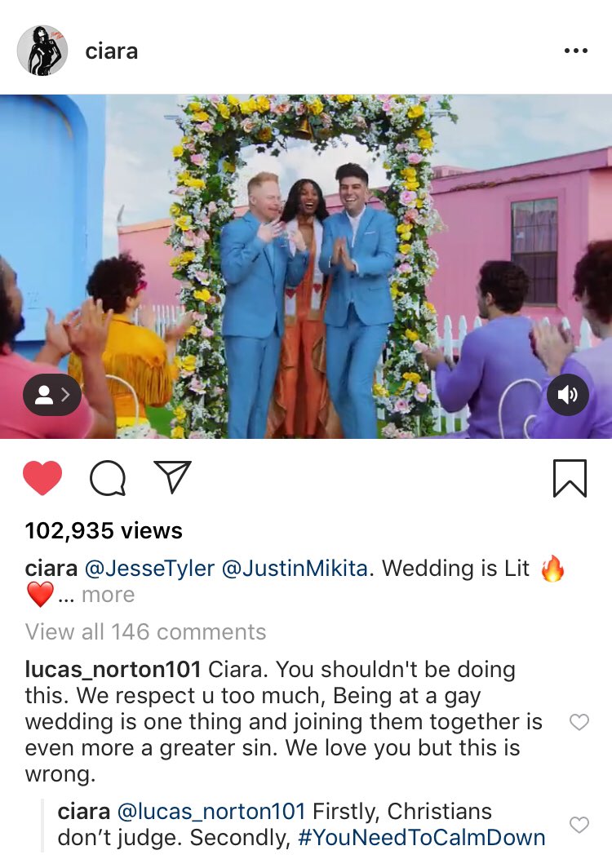The height and width of the screenshot is (868, 612).
Task: Unlike the post with the red heart
Action: (42, 478)
